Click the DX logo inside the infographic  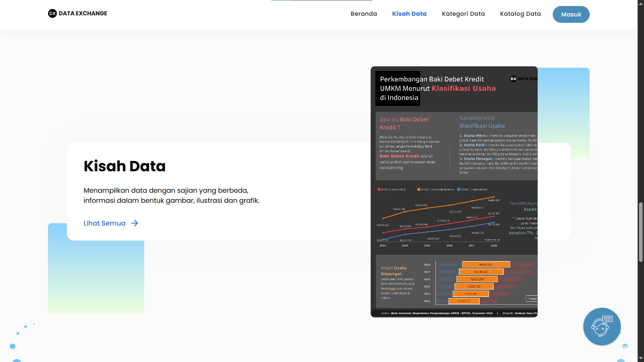pos(514,79)
